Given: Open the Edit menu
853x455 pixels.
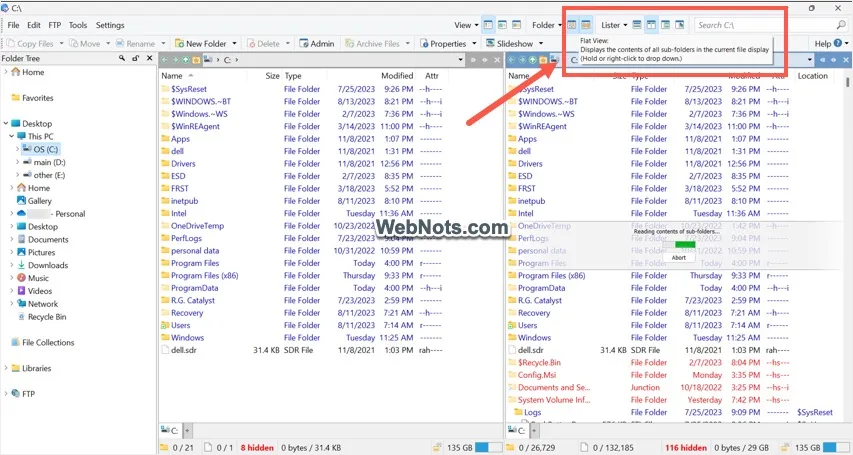Looking at the screenshot, I should coord(34,25).
